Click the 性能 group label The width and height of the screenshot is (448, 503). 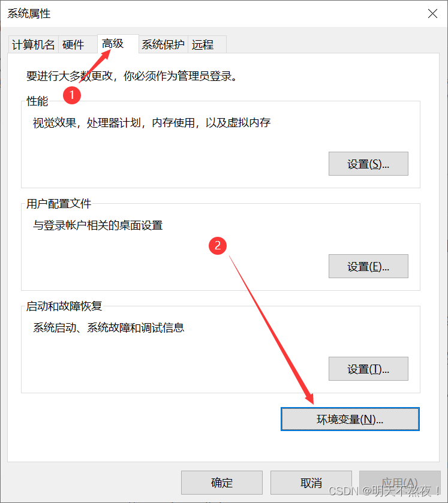tap(37, 101)
